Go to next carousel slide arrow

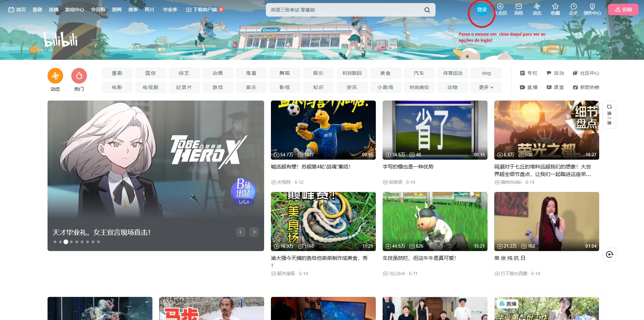coord(254,232)
